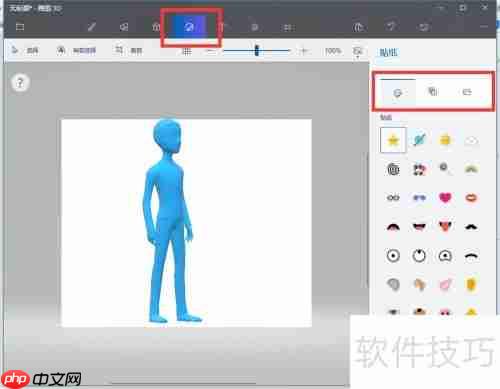Select the pink heart sticker
Screen dimensions: 500x389
click(x=445, y=198)
